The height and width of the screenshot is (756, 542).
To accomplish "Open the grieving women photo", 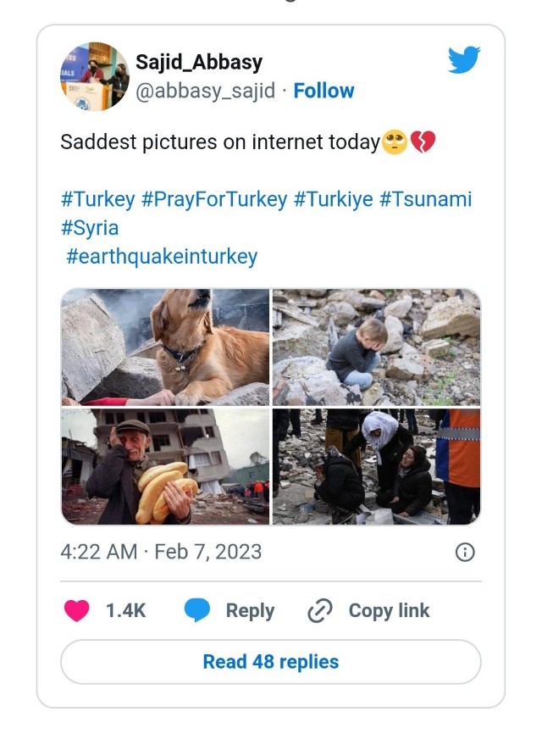I will pos(376,467).
